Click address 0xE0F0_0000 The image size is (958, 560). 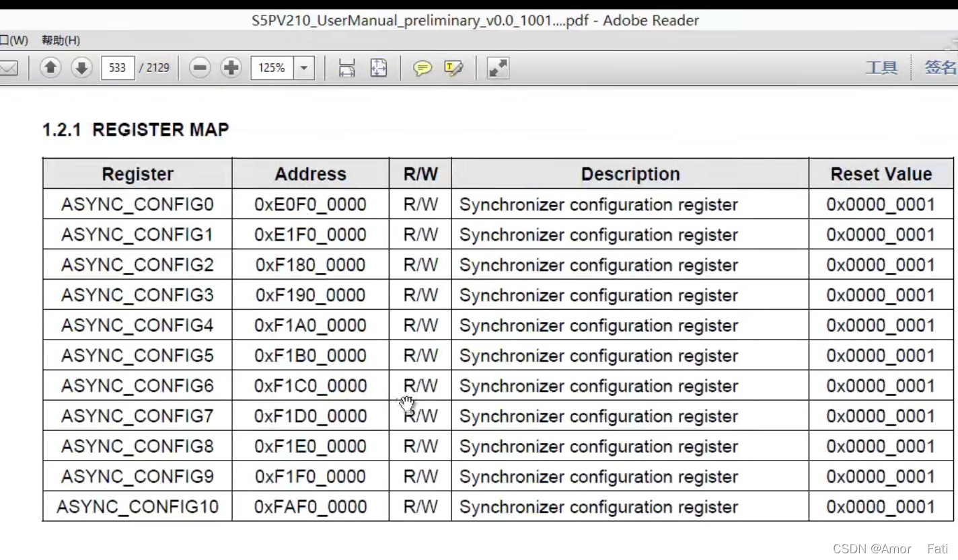pos(310,204)
